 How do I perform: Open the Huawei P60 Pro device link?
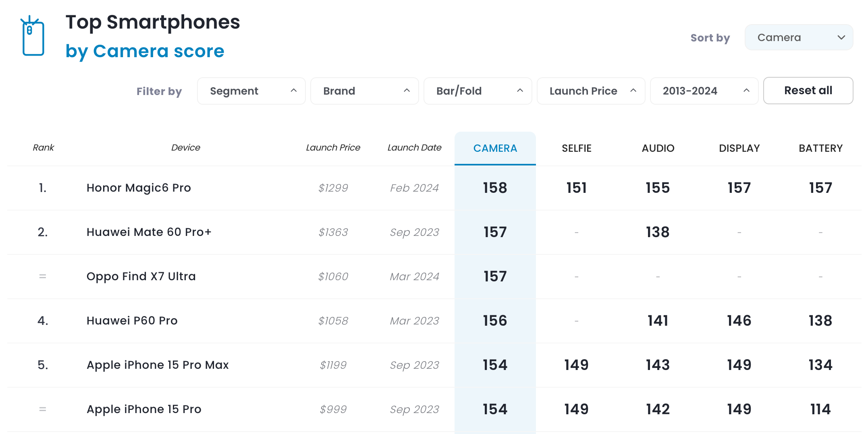tap(132, 321)
